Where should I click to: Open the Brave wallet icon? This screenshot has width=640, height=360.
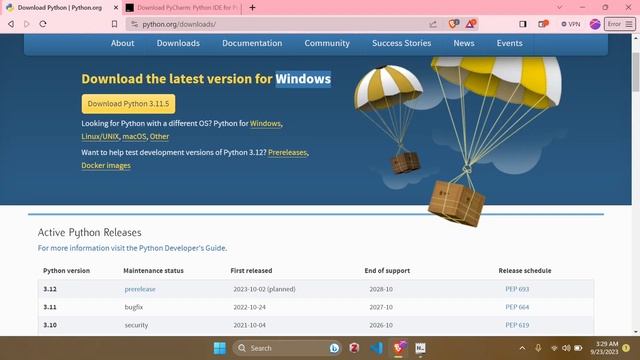click(543, 24)
